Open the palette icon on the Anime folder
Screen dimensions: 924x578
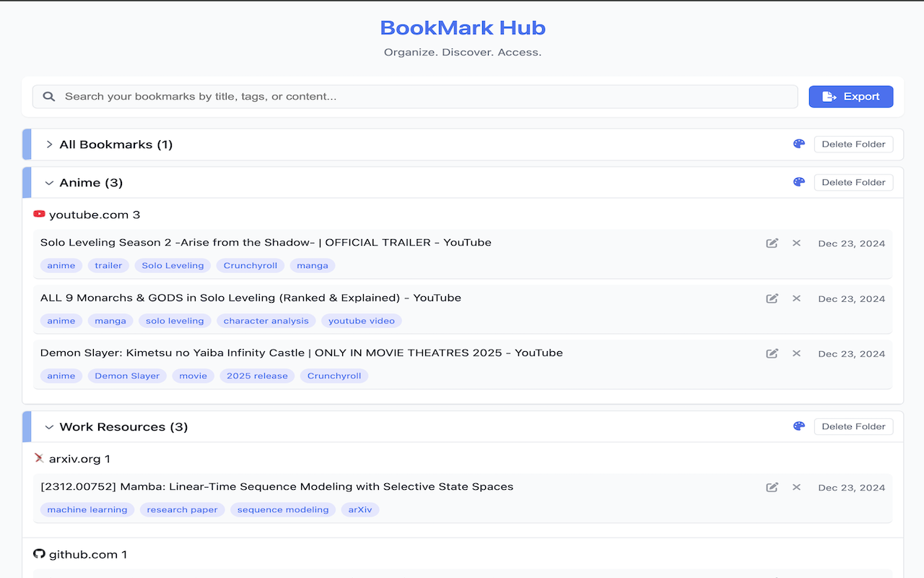click(x=798, y=182)
